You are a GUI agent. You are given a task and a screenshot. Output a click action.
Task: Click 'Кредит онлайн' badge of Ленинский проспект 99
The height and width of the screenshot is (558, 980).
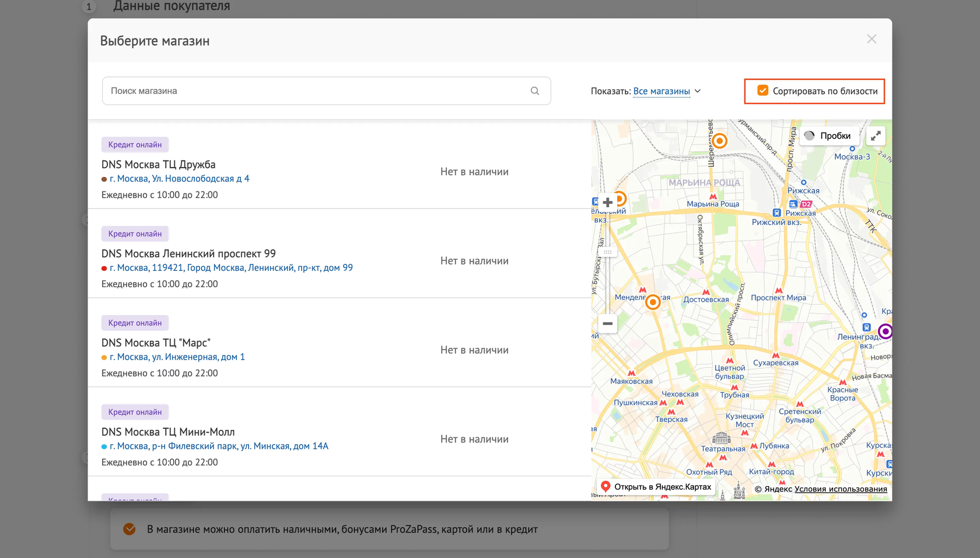(135, 234)
